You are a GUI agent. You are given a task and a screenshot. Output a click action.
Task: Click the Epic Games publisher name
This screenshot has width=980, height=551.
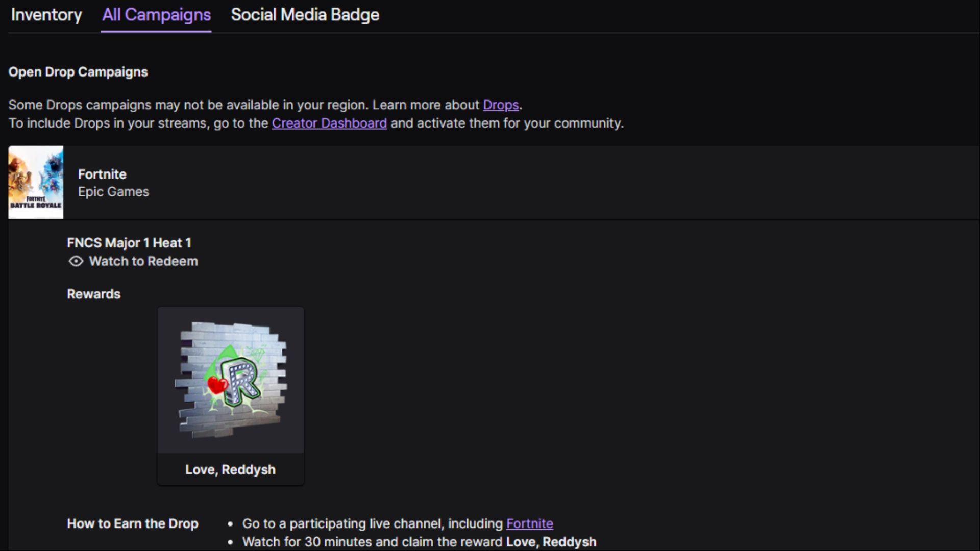point(113,192)
